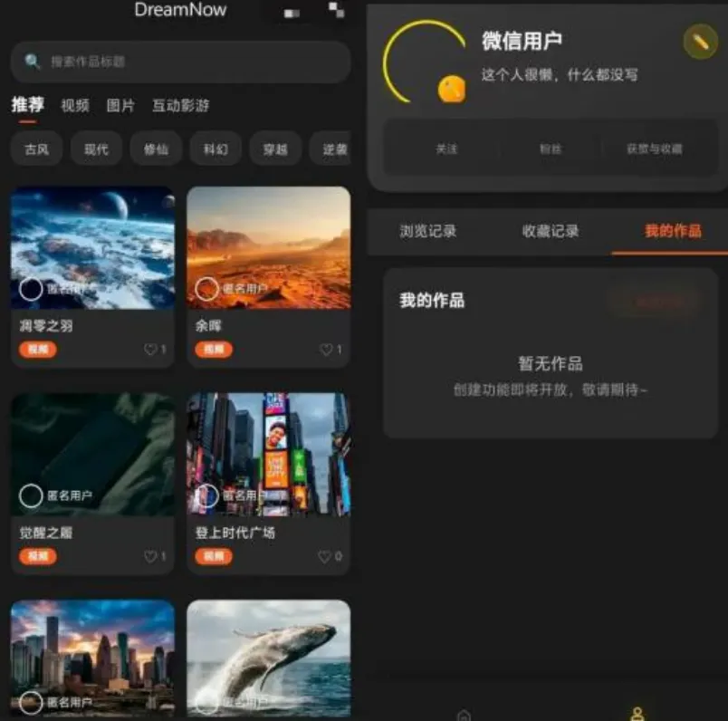Select the 现代 category chip
Viewport: 728px width, 721px height.
pos(96,149)
